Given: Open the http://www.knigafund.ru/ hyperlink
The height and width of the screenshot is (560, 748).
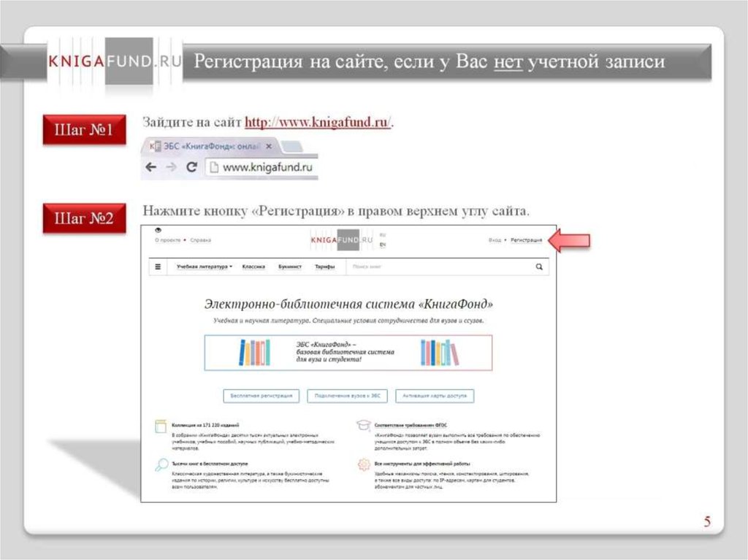Looking at the screenshot, I should [318, 122].
